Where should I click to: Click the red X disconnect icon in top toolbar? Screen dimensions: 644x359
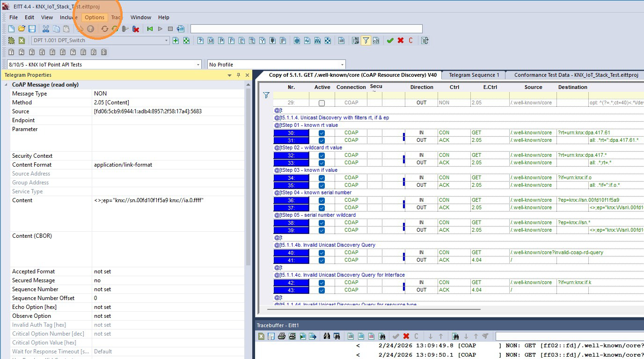136,29
